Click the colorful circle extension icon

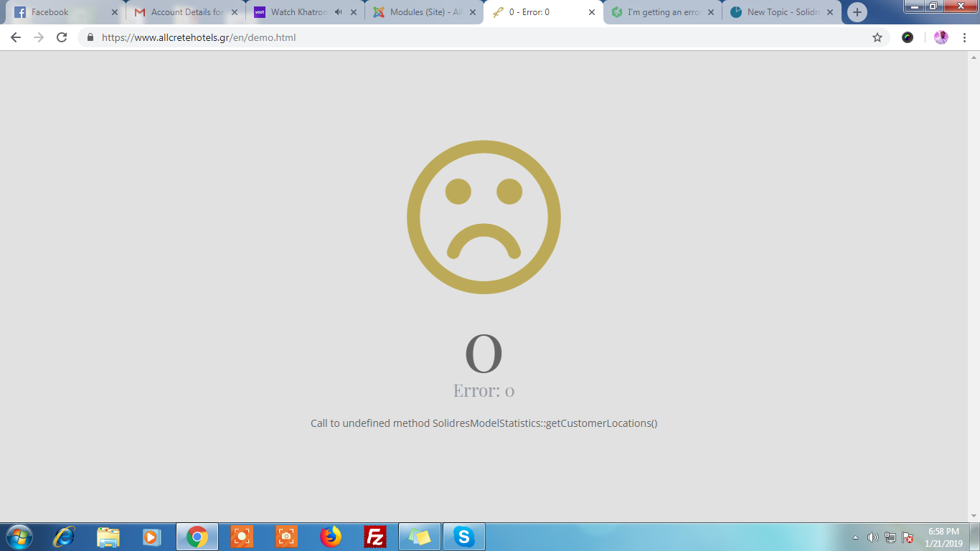point(908,37)
